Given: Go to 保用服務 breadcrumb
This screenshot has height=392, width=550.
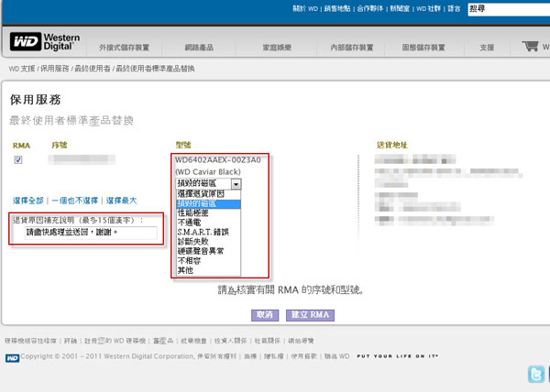Looking at the screenshot, I should (x=55, y=69).
